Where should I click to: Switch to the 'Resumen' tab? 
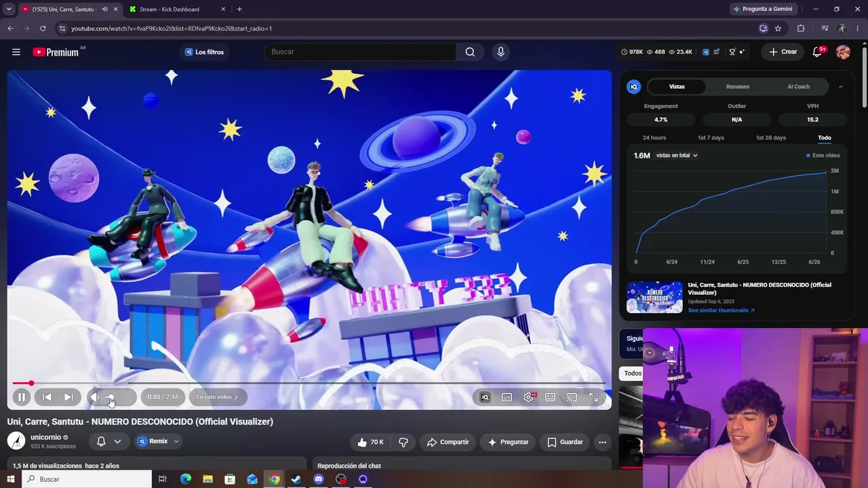point(738,87)
